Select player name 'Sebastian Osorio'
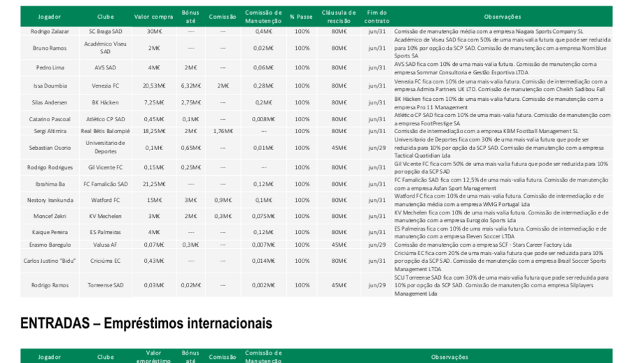The image size is (644, 363). point(50,148)
